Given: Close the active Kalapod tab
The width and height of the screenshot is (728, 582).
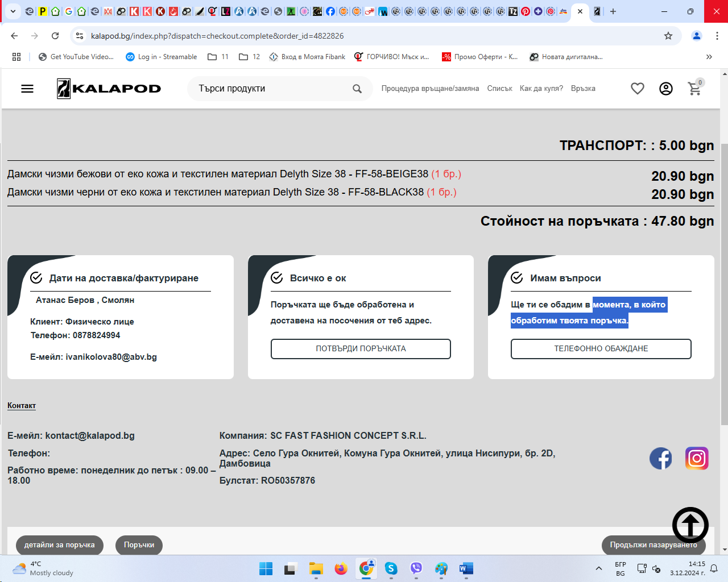Looking at the screenshot, I should click(x=580, y=11).
